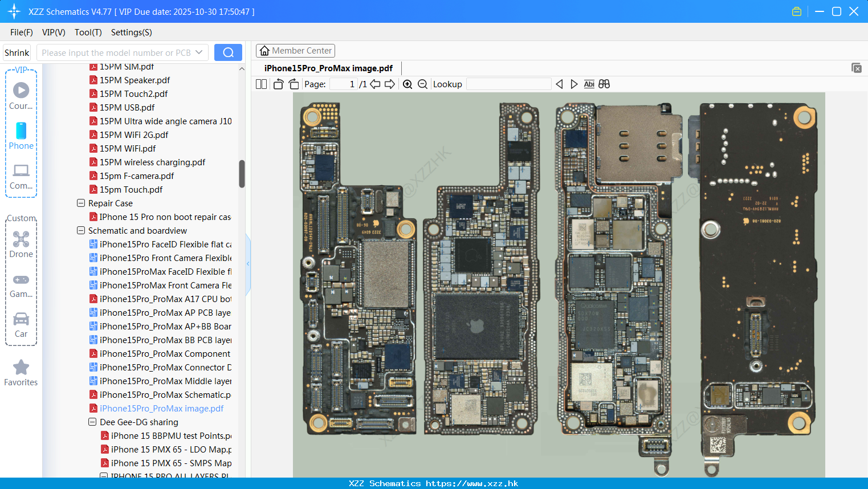Open 15pm F-camera.pdf
The image size is (868, 489).
(137, 176)
